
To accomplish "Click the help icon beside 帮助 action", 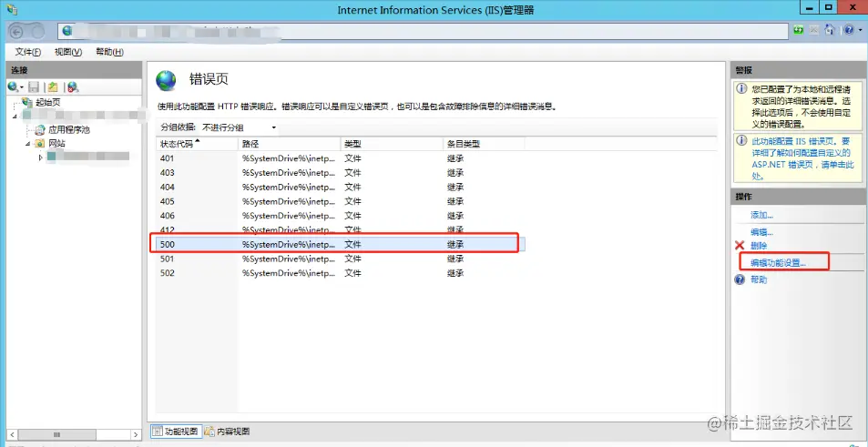I will click(x=739, y=279).
